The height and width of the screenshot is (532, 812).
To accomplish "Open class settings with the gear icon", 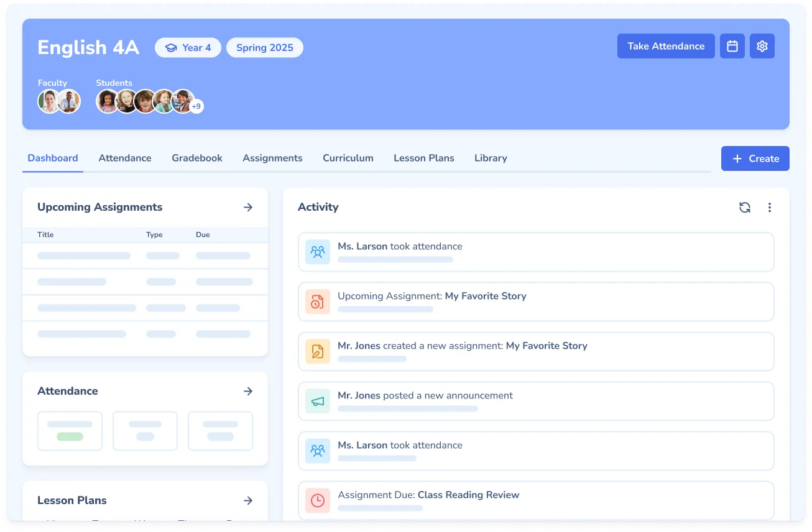I will pyautogui.click(x=762, y=46).
